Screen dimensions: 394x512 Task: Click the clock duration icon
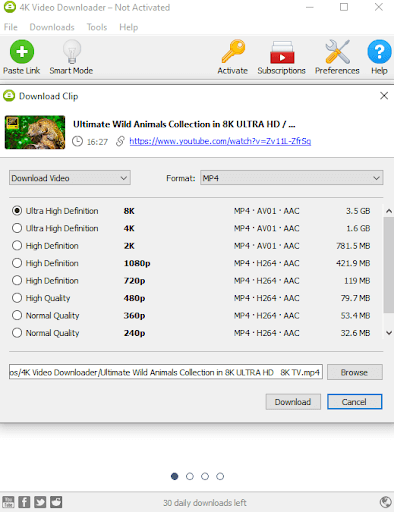(x=77, y=142)
